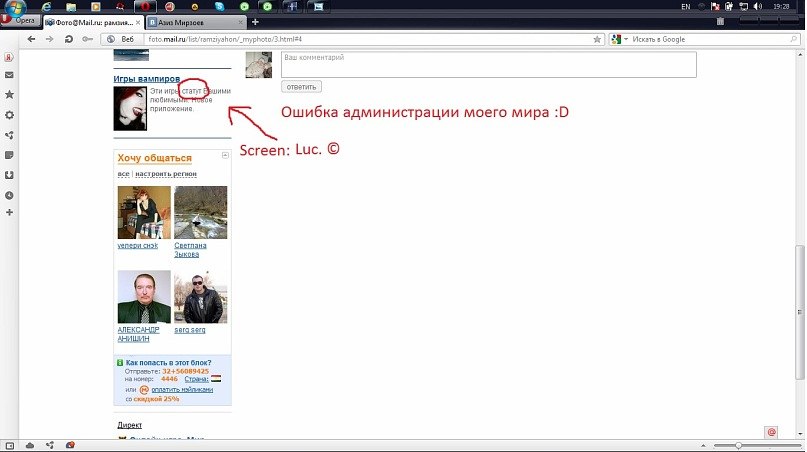Toggle the panels button in status bar

coord(9,446)
